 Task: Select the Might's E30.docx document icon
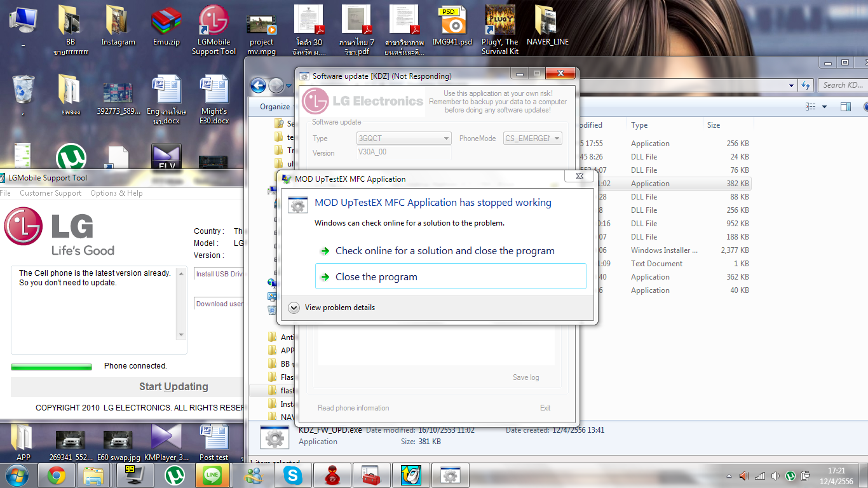[x=214, y=99]
